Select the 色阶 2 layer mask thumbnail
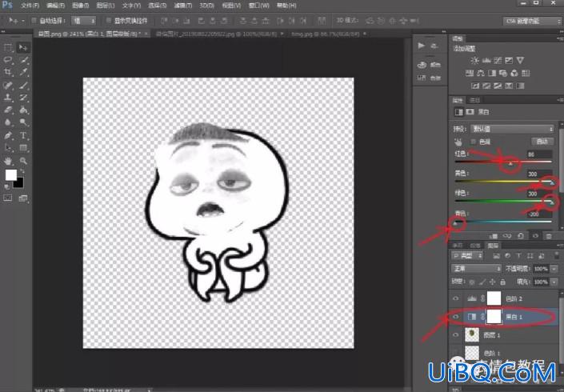 pos(494,298)
